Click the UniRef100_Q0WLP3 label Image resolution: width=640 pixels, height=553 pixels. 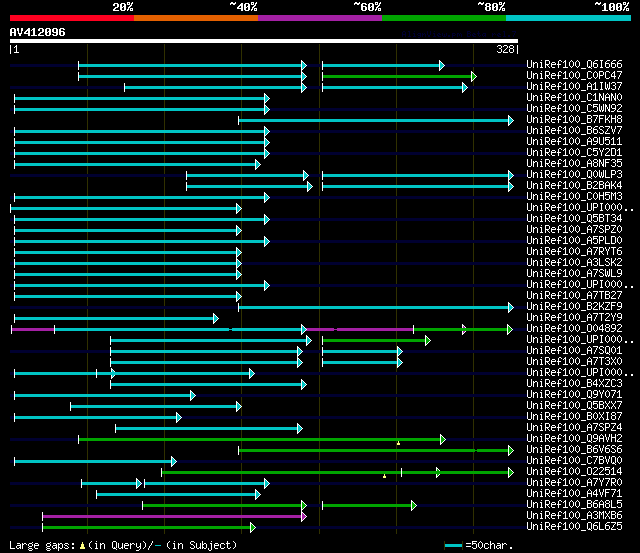pos(574,175)
